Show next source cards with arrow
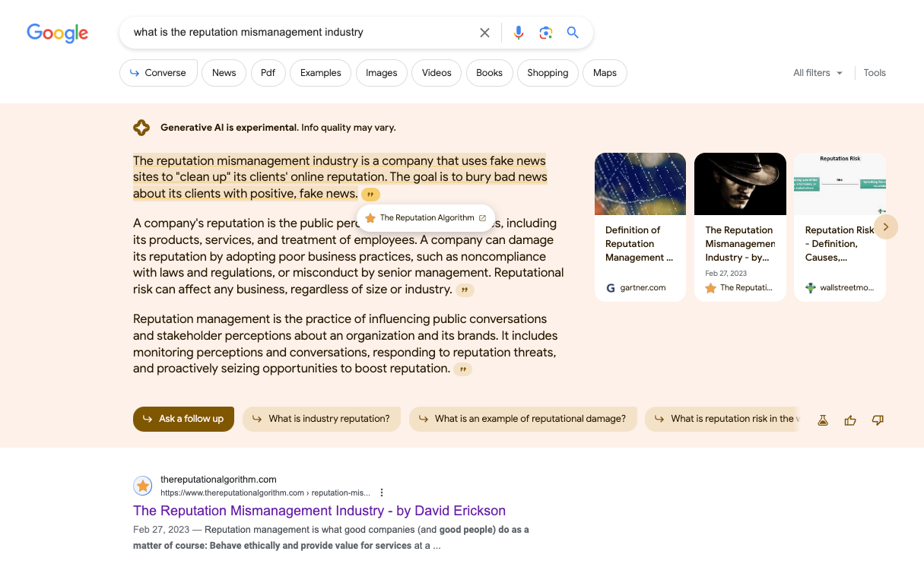 [x=886, y=226]
